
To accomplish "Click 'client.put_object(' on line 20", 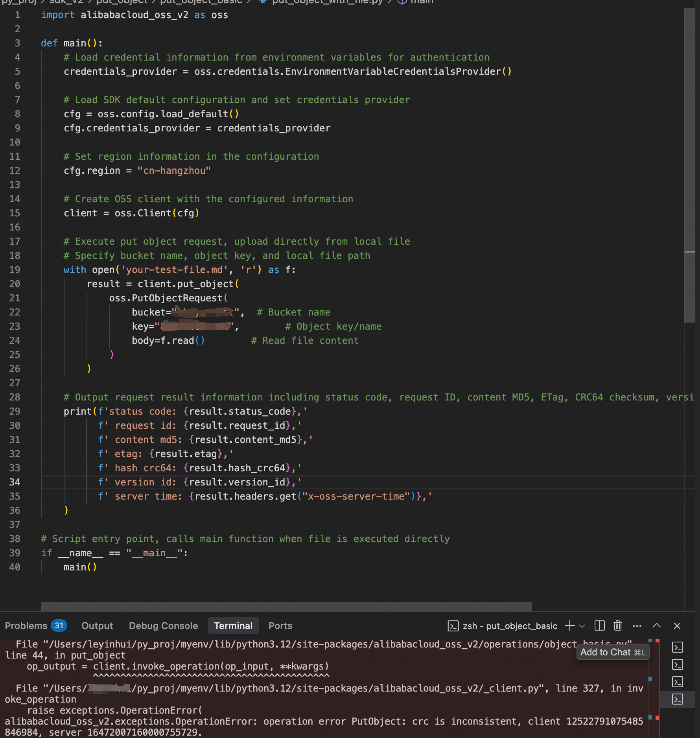I will click(x=188, y=284).
